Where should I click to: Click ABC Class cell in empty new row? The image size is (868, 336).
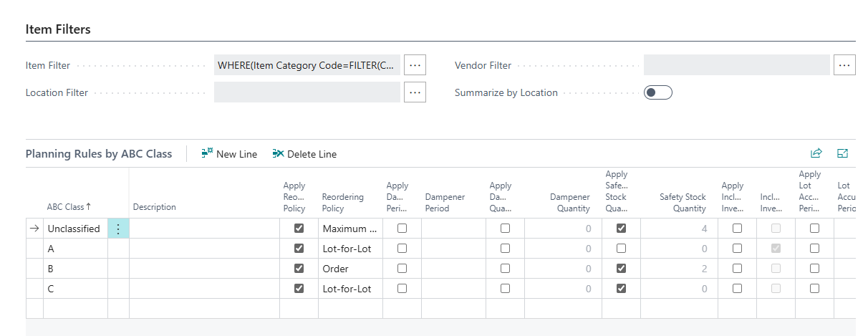[75, 309]
